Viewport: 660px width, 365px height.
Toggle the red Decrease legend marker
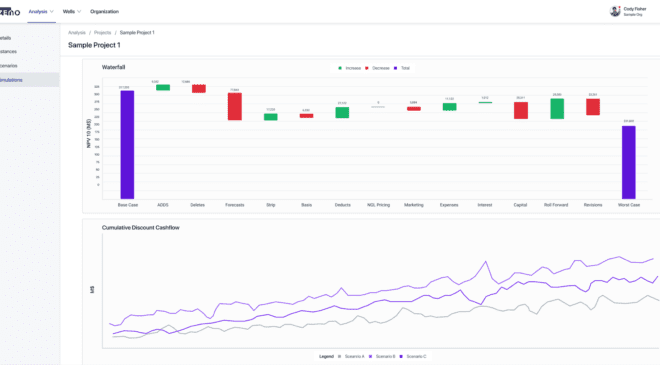[x=367, y=68]
